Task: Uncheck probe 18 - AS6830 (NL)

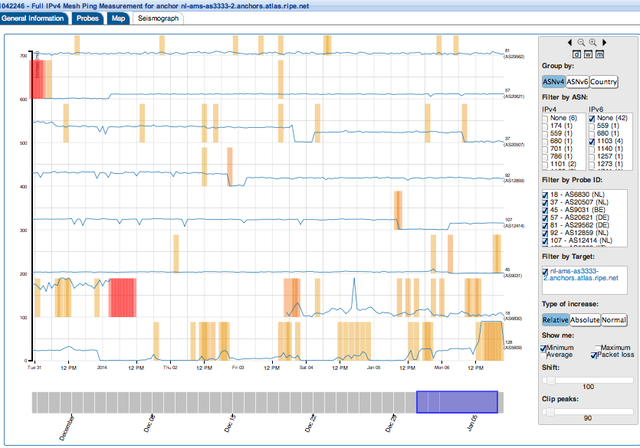Action: click(x=545, y=195)
